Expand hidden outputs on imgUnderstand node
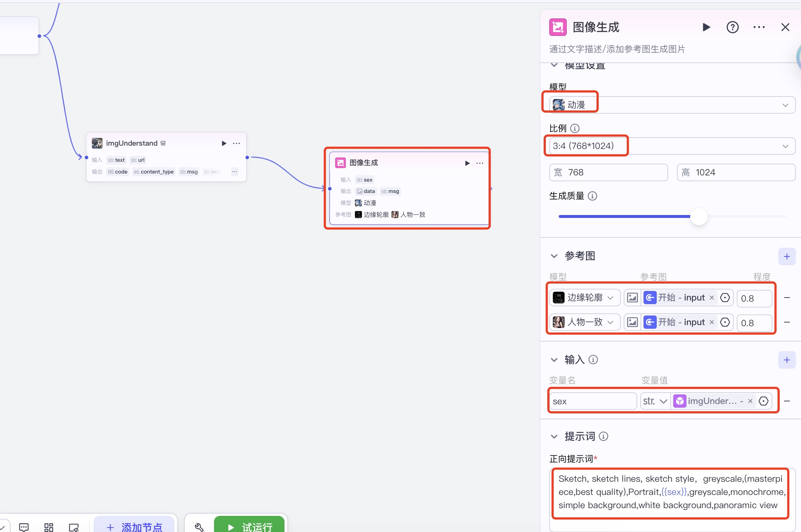The height and width of the screenshot is (532, 801). (x=235, y=172)
